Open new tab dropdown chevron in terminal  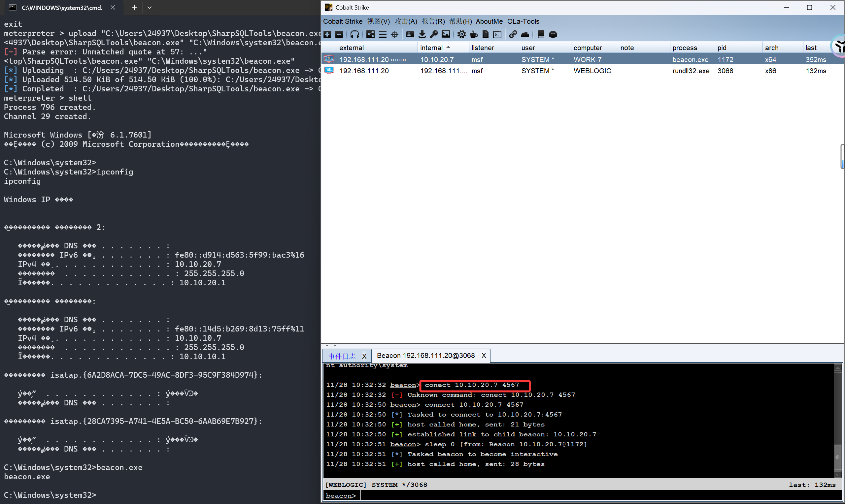150,8
